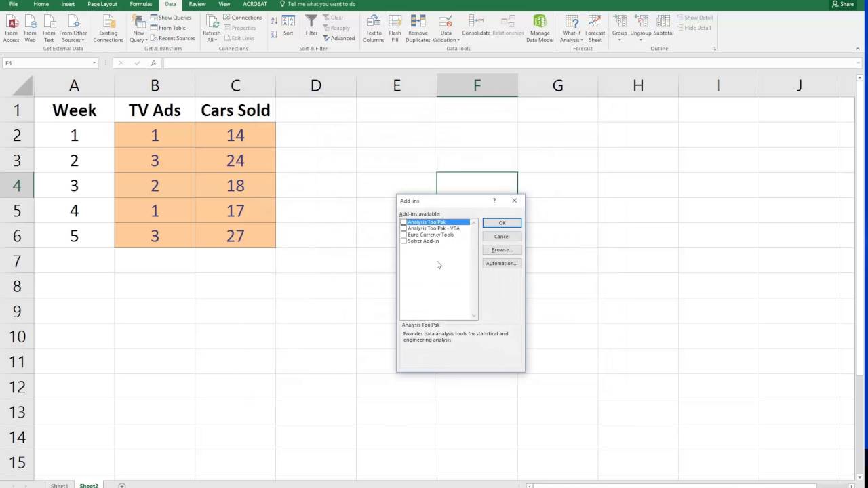Open the New Query dropdown

pyautogui.click(x=138, y=37)
